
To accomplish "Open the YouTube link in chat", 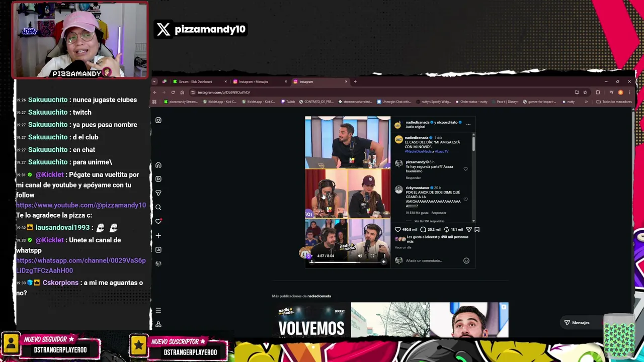I will (81, 205).
